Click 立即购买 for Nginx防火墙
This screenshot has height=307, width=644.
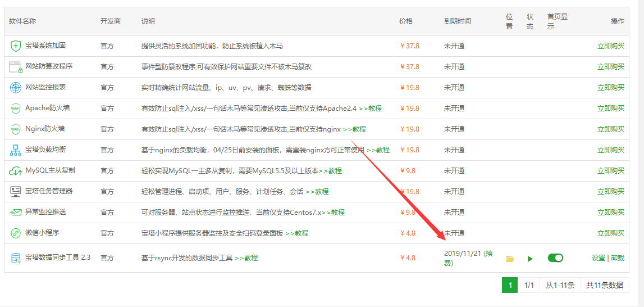tap(611, 129)
